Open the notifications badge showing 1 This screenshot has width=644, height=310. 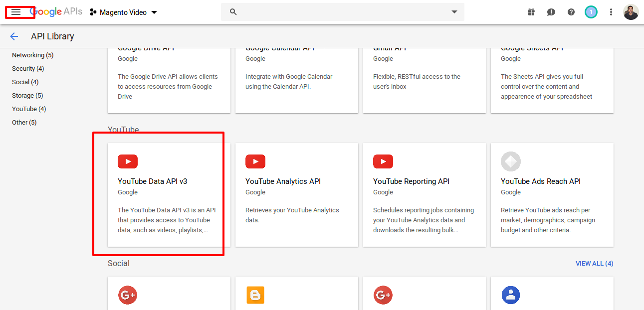tap(591, 12)
